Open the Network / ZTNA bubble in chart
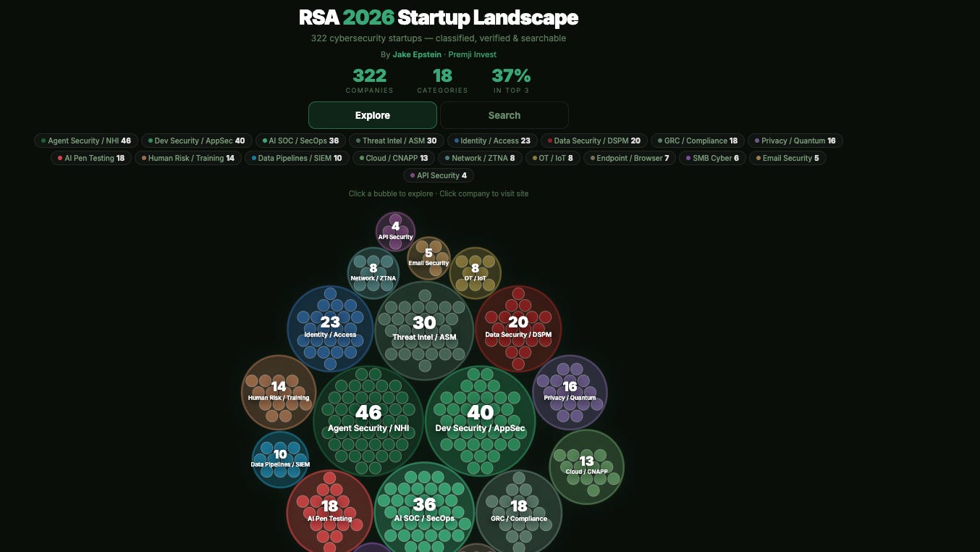This screenshot has height=552, width=980. (x=373, y=273)
